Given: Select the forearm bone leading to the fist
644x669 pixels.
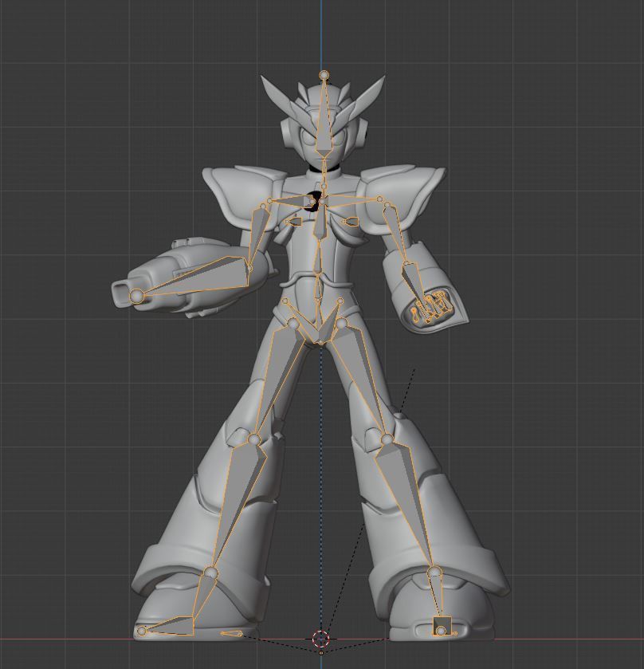Looking at the screenshot, I should coord(413,282).
